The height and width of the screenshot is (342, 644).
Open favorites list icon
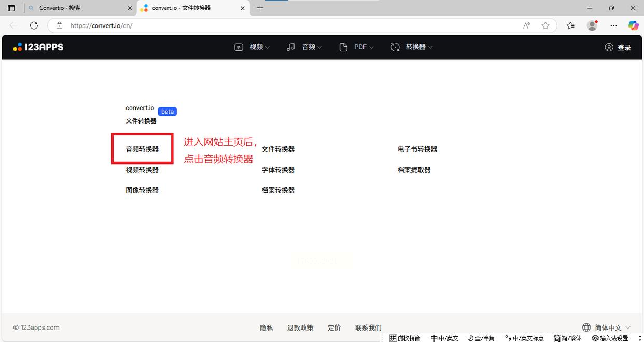tap(570, 25)
